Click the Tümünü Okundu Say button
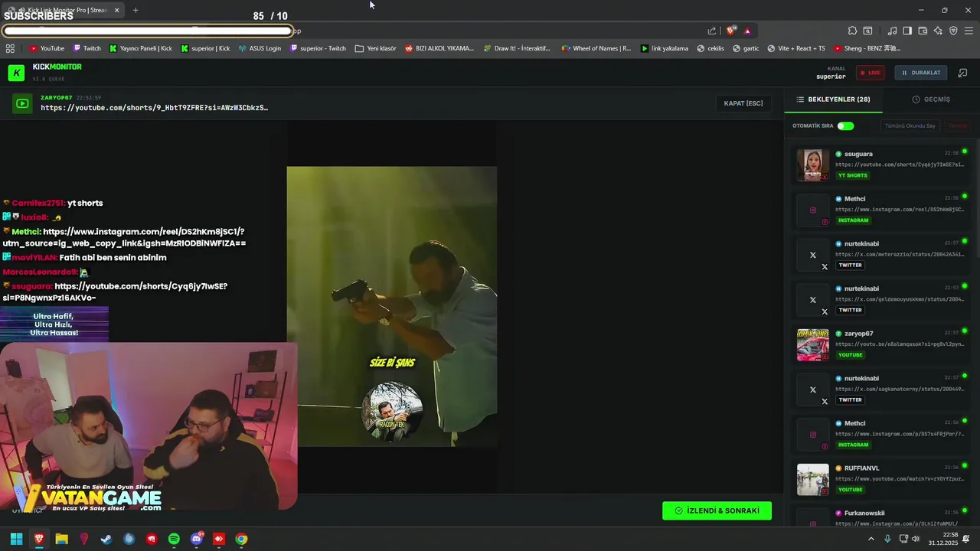The height and width of the screenshot is (551, 980). coord(910,126)
